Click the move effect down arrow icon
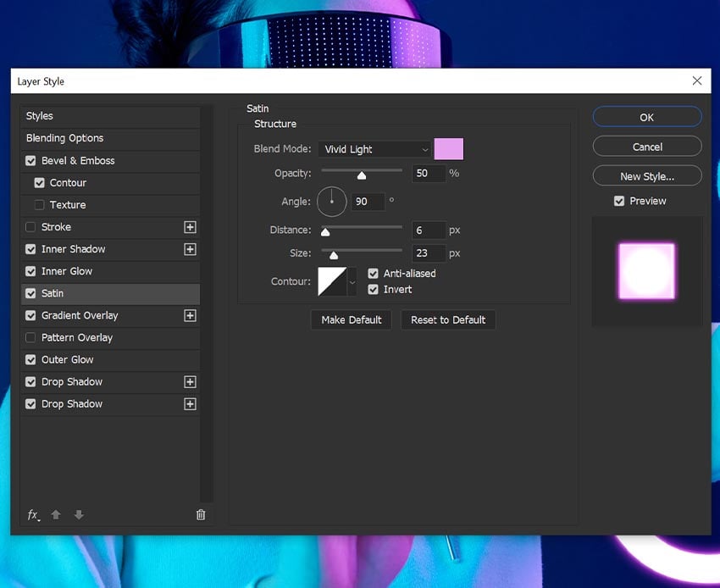Viewport: 720px width, 588px height. pos(79,515)
